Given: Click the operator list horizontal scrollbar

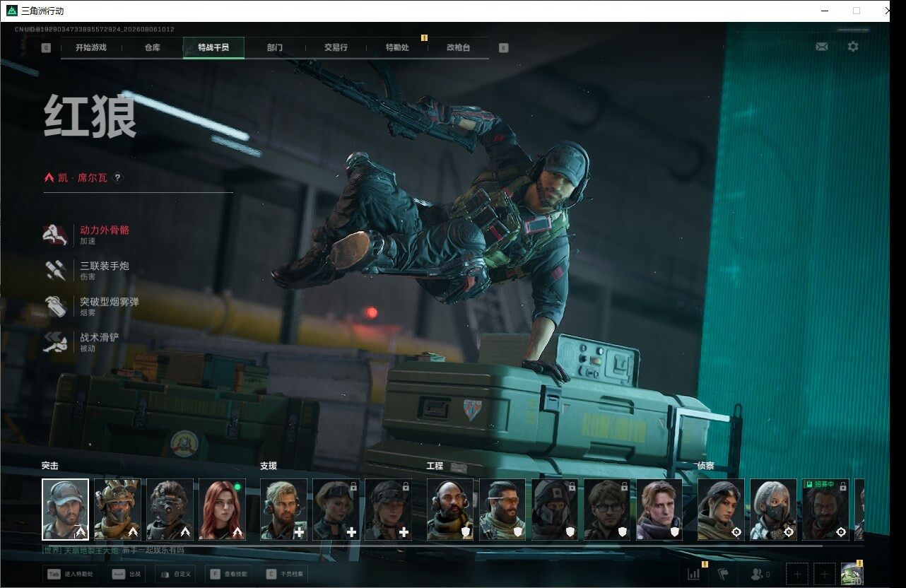Looking at the screenshot, I should tap(433, 545).
